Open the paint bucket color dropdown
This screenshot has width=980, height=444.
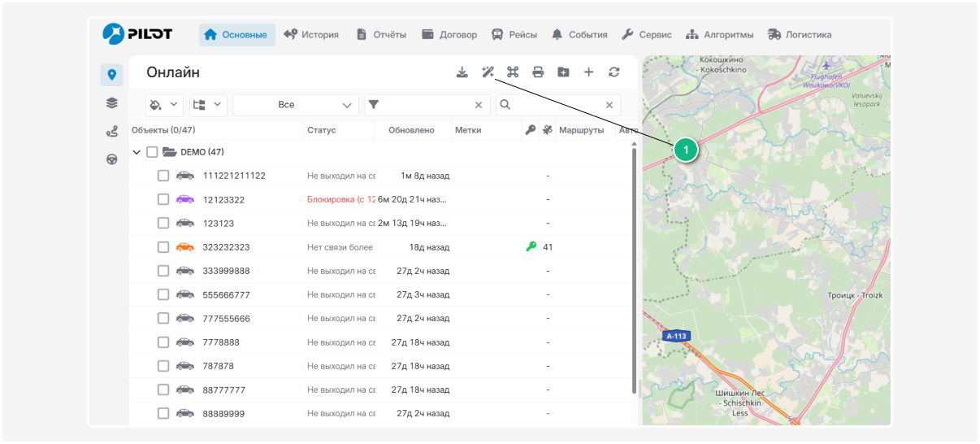pos(164,105)
